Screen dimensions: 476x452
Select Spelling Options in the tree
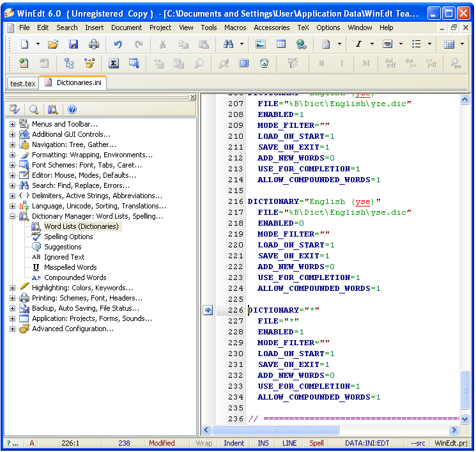coord(68,237)
